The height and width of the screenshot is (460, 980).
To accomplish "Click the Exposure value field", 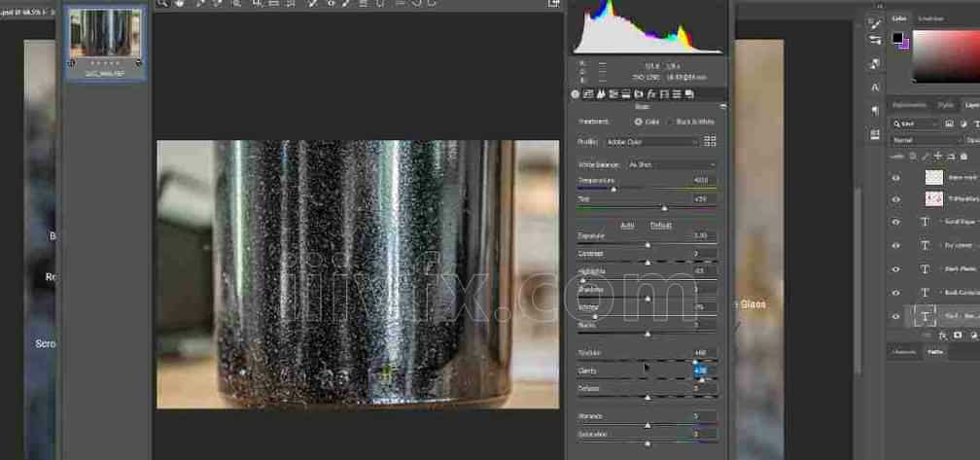I will click(704, 236).
